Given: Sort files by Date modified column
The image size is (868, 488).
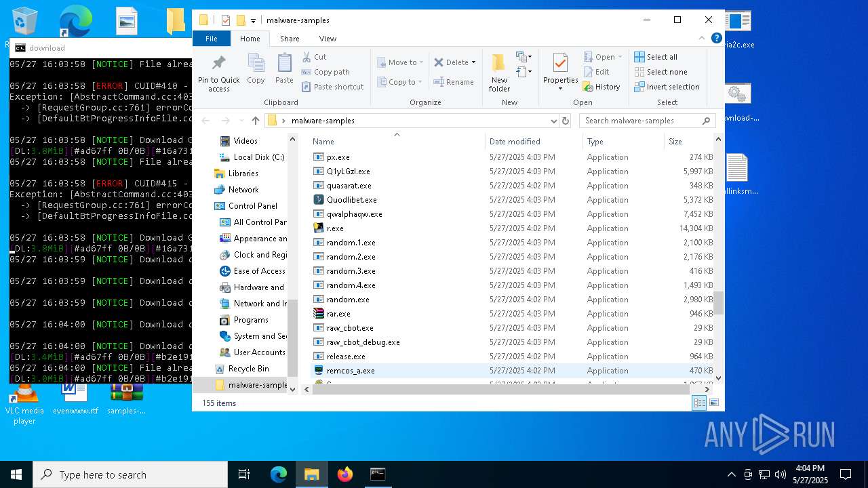Looking at the screenshot, I should [534, 142].
